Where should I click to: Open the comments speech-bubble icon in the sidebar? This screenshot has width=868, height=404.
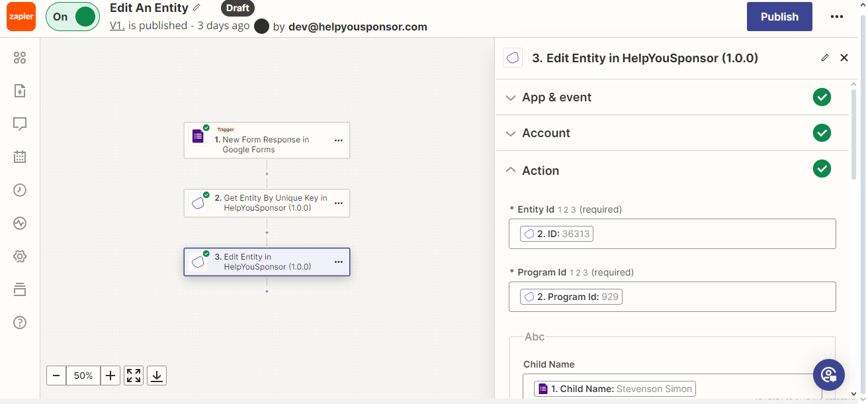click(20, 124)
